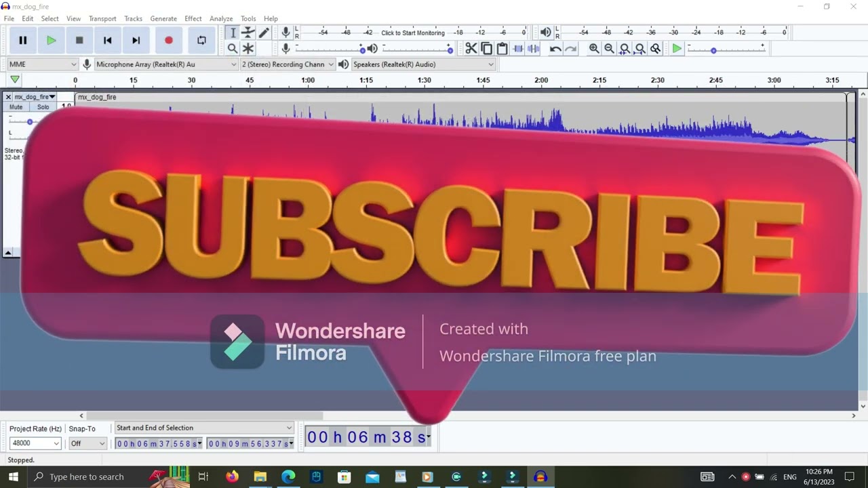Select the Multi-tool asterisk icon
868x488 pixels.
click(248, 48)
